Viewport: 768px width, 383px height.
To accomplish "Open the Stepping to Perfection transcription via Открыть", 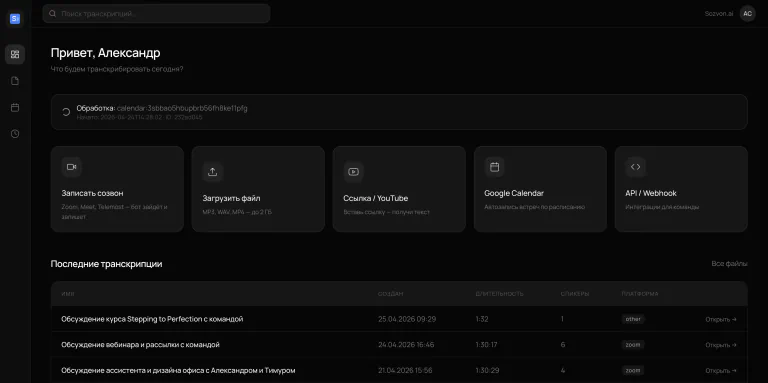I will [x=721, y=319].
